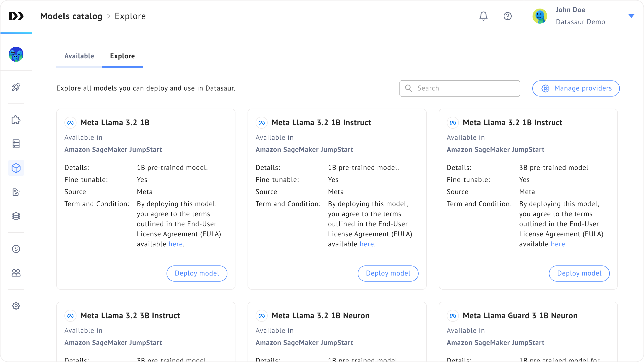Click the team members people icon
The height and width of the screenshot is (362, 644).
[16, 273]
